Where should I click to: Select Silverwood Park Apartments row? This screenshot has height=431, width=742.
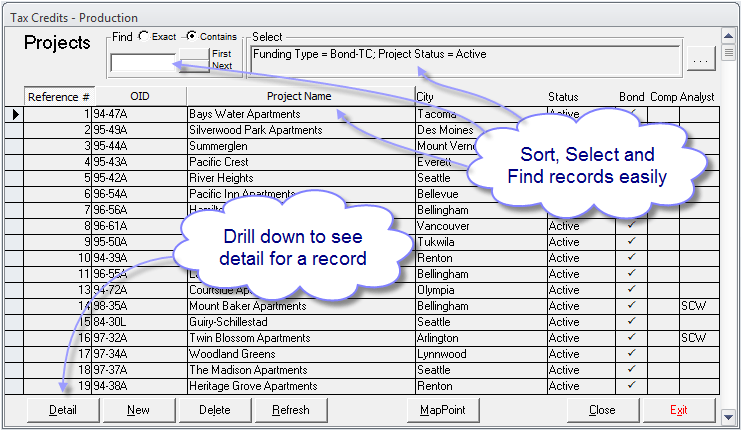tap(362, 130)
